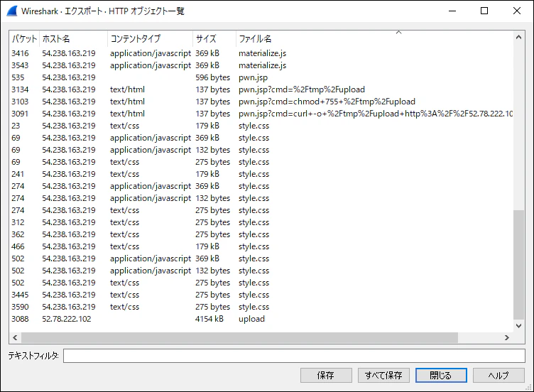Select packet 241 style.css row

pos(261,174)
